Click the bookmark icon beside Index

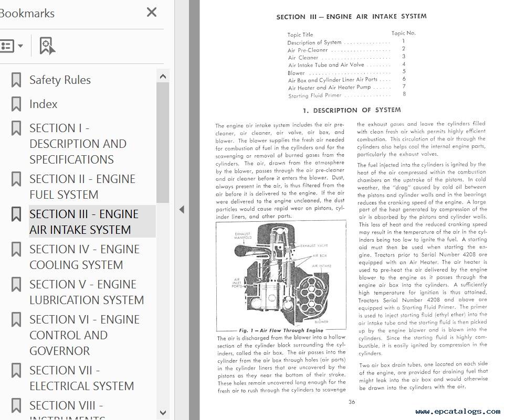[16, 104]
